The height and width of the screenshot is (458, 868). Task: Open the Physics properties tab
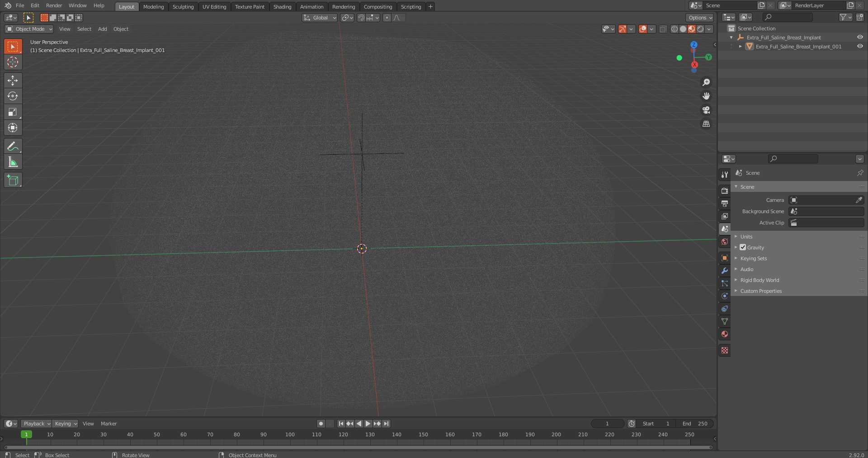point(725,296)
